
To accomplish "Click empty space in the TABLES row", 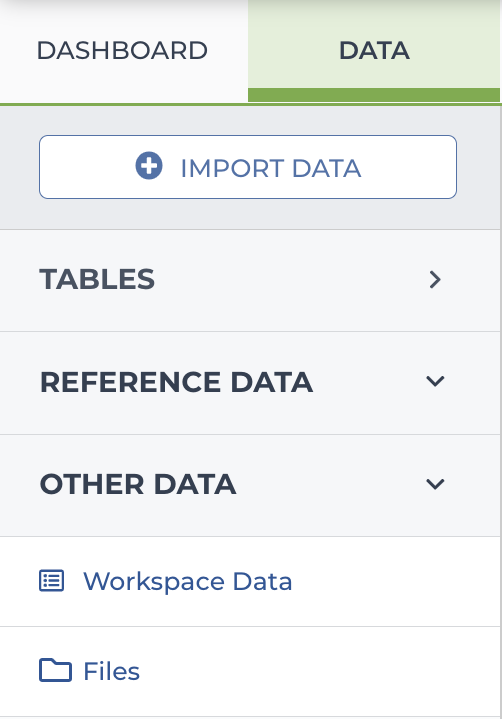I will 289,280.
